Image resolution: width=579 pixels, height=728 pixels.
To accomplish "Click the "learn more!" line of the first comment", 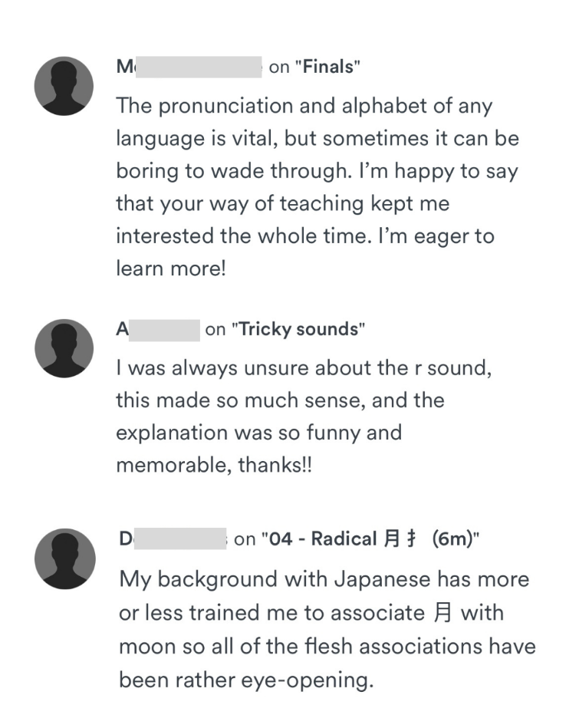I will coord(171,269).
